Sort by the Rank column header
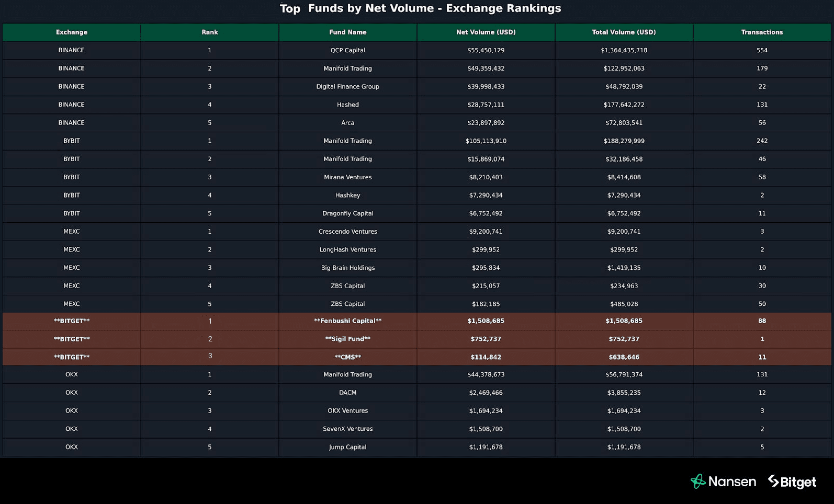This screenshot has height=504, width=834. (x=210, y=32)
